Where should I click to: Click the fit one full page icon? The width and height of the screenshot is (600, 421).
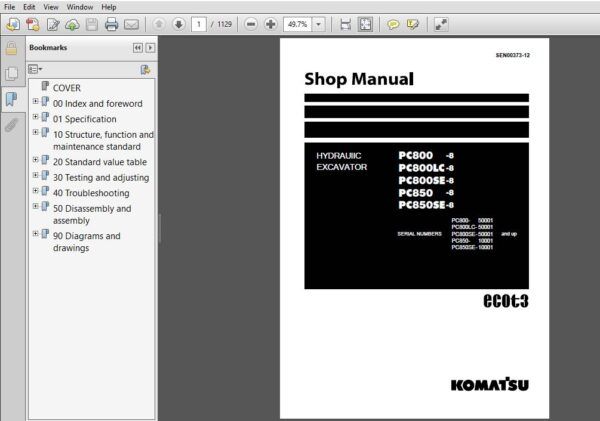point(365,24)
